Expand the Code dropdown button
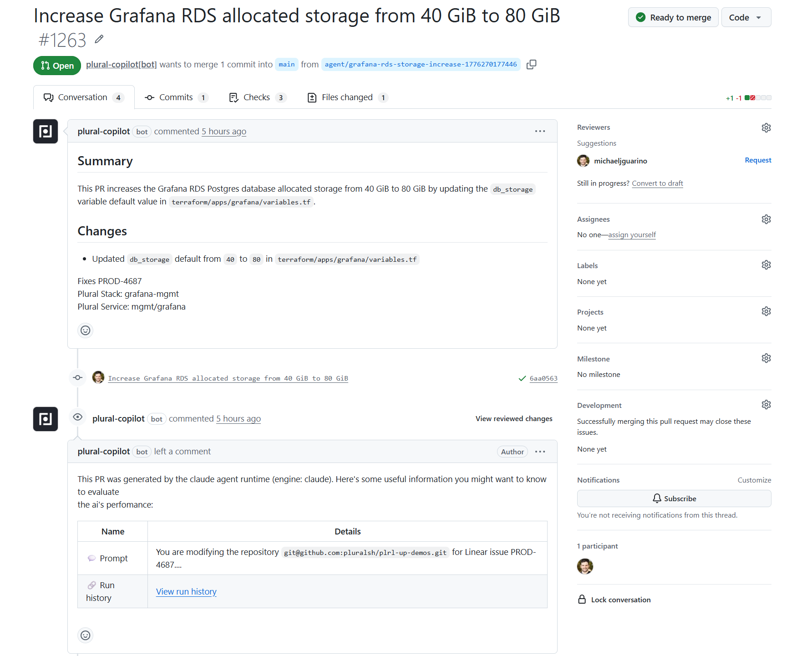Screen dimensions: 812x656 pos(746,17)
